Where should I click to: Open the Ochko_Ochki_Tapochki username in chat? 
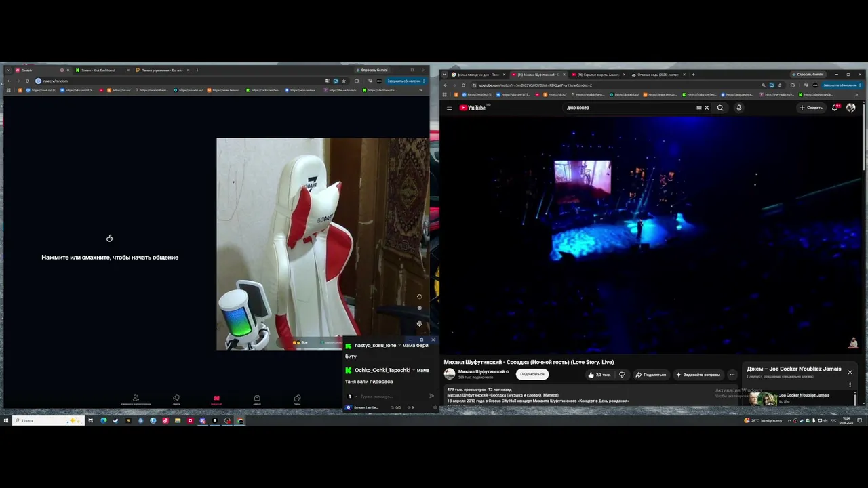(382, 371)
